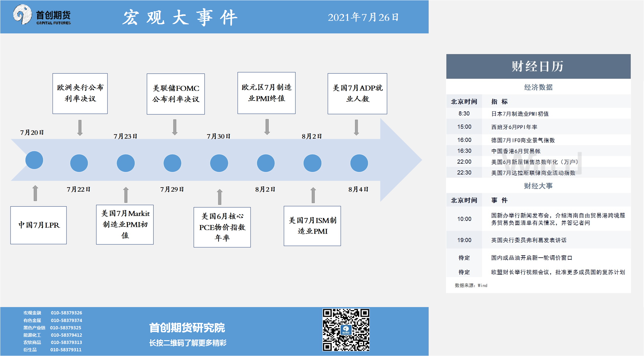Click the 中国7月LPR event box
The height and width of the screenshot is (356, 644).
click(x=38, y=225)
